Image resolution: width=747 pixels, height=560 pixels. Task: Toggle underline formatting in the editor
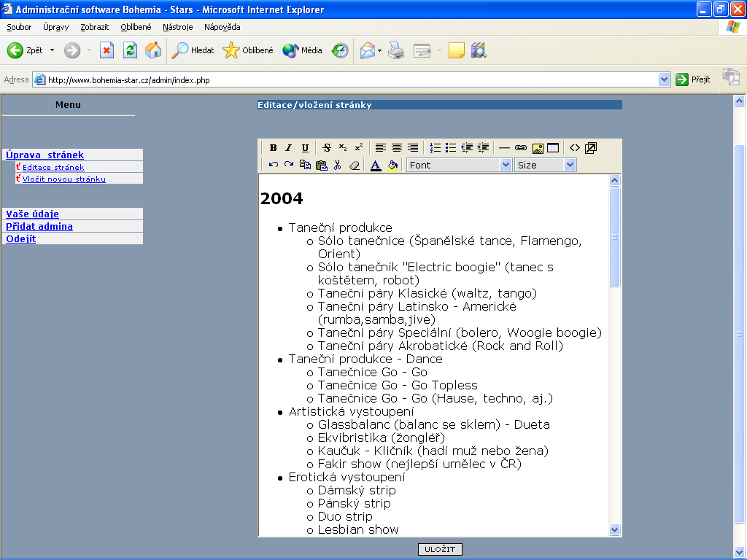click(305, 148)
